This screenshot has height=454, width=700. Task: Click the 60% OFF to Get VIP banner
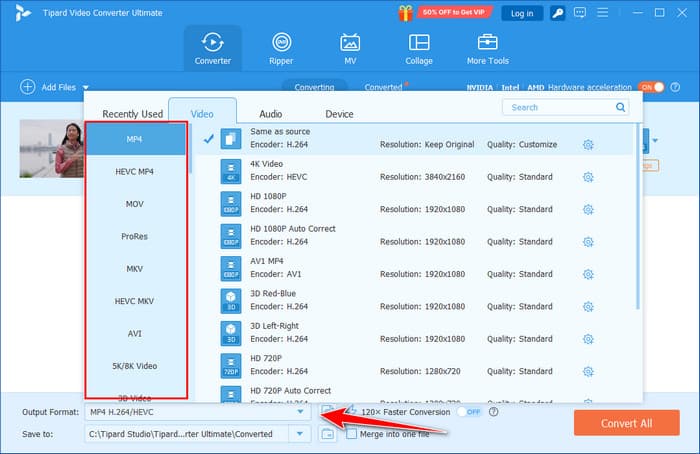coord(454,12)
